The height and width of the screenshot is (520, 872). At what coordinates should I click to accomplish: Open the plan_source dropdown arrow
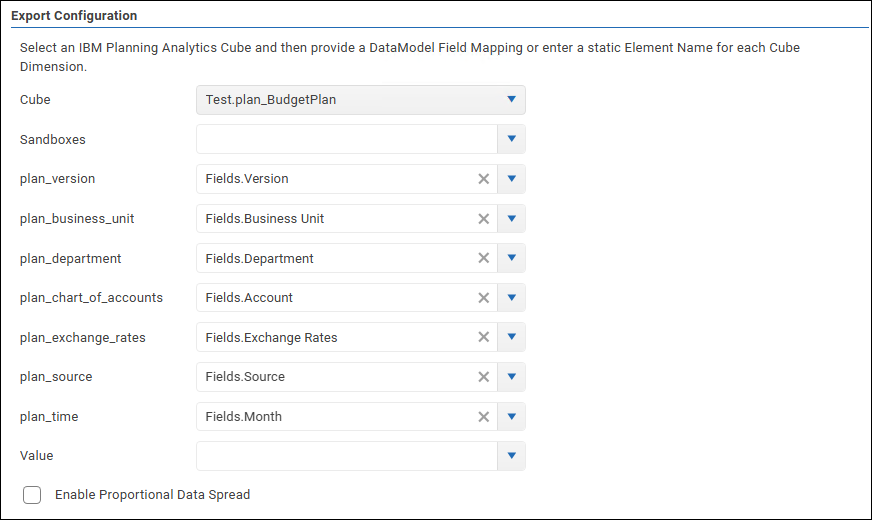click(x=511, y=377)
